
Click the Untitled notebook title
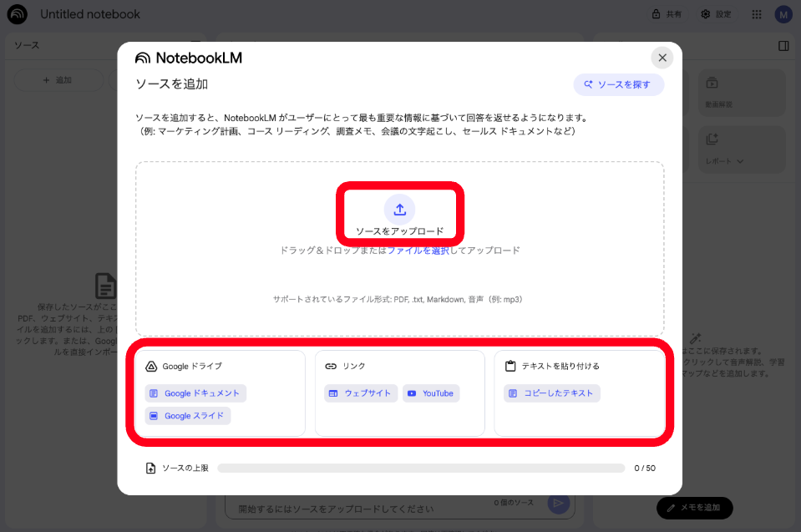pos(90,14)
